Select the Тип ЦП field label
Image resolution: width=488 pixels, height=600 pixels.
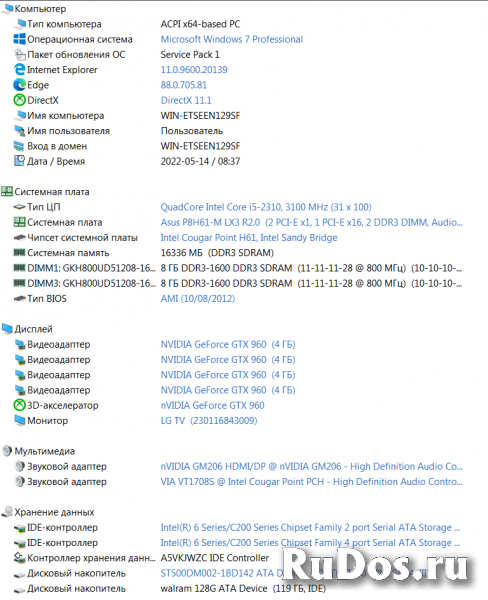point(44,207)
